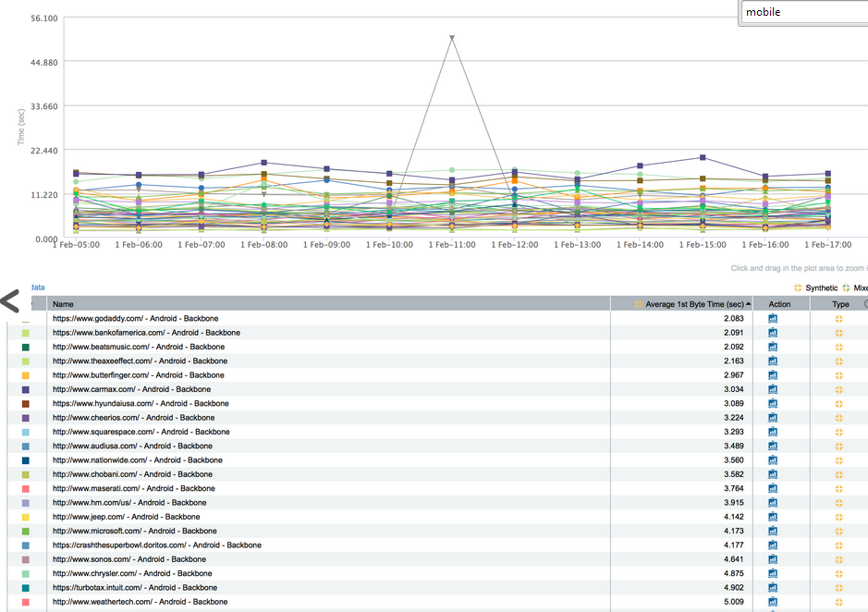Click the data link above the table
The height and width of the screenshot is (612, 868).
point(37,288)
